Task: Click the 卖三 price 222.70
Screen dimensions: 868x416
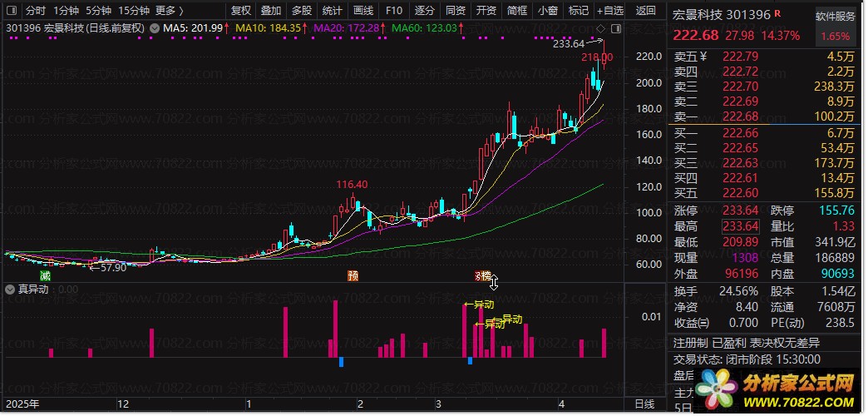Action: pos(739,86)
